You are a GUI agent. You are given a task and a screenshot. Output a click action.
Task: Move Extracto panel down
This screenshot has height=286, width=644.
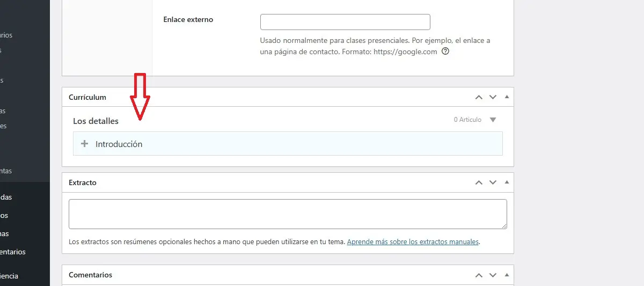[x=493, y=182]
